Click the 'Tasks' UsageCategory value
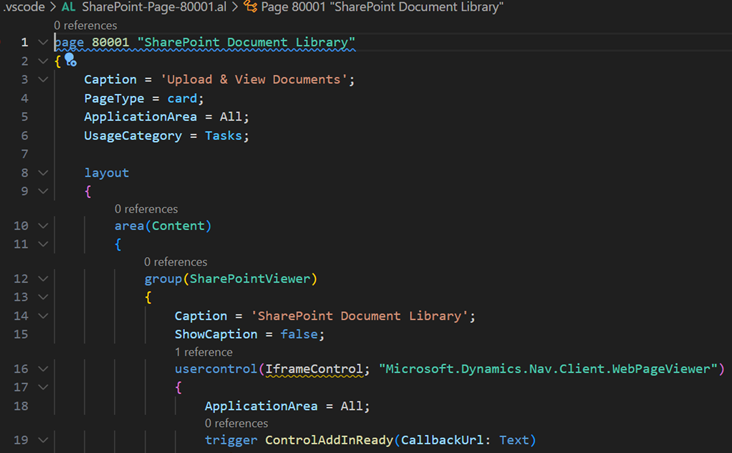The image size is (732, 453). [x=224, y=136]
